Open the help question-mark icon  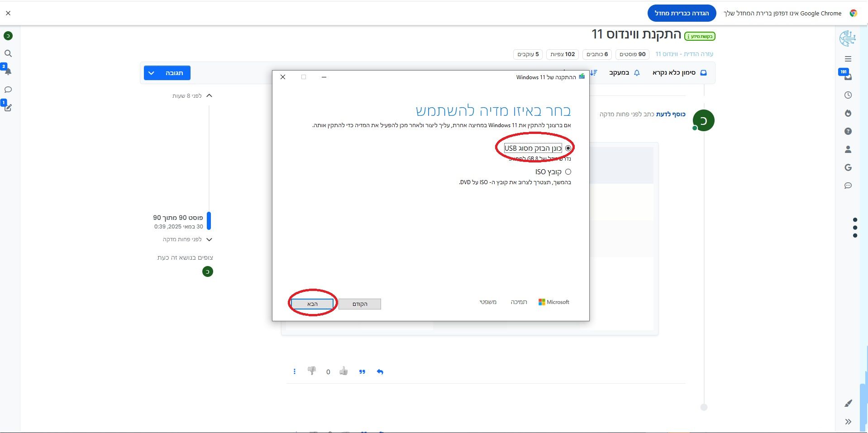848,131
